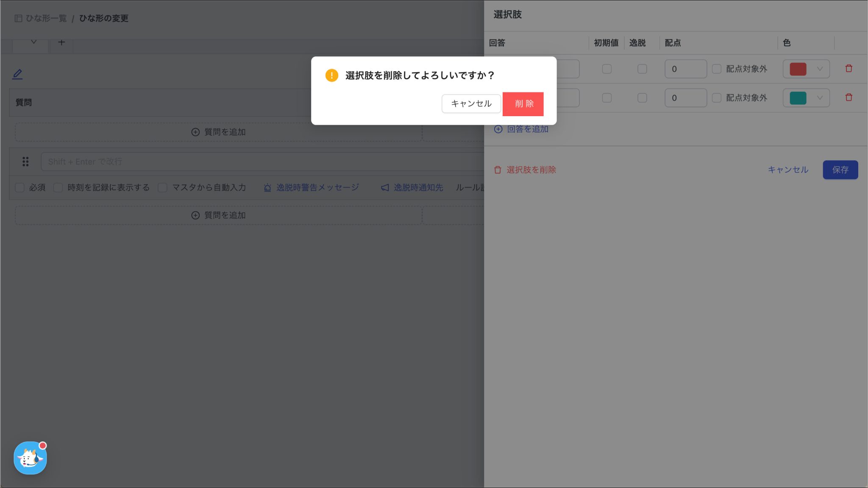Check first row 配点対象外 checkbox
Image resolution: width=868 pixels, height=488 pixels.
(717, 69)
